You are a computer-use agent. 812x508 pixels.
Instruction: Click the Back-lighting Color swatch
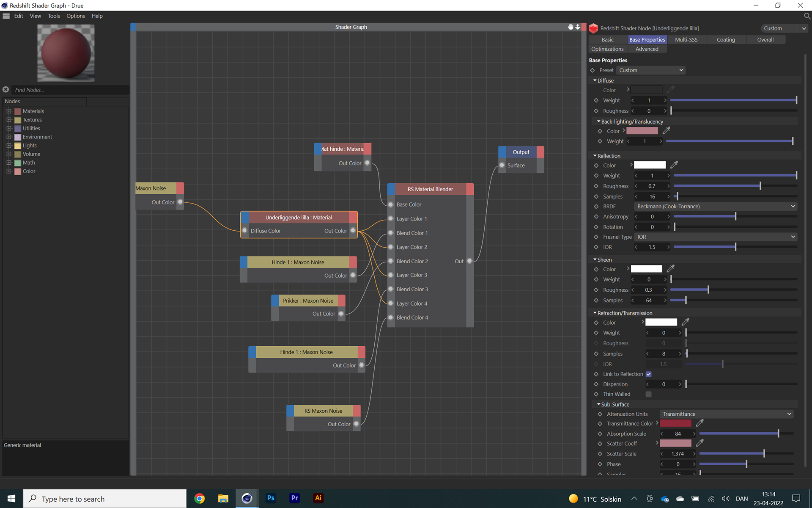point(642,131)
